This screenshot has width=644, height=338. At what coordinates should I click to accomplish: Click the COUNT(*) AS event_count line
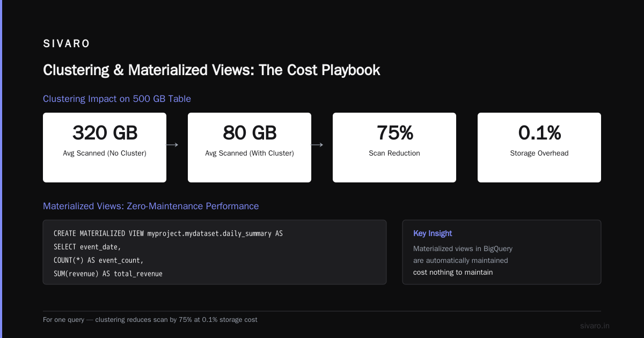99,260
